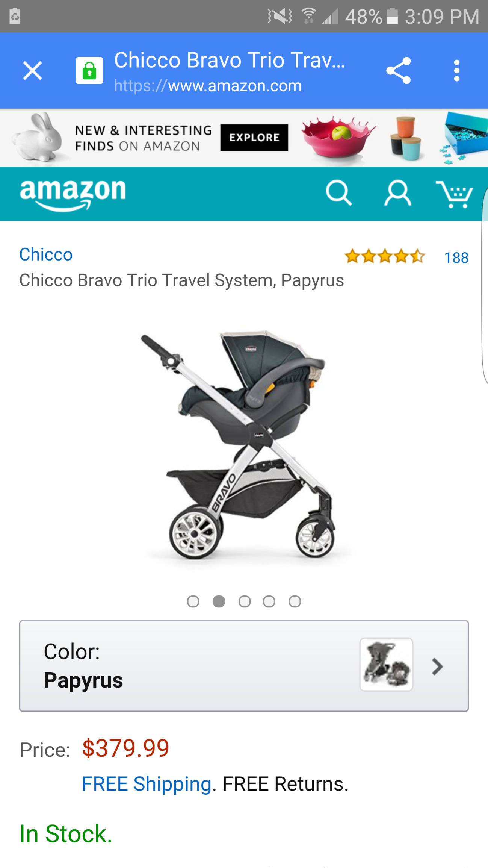Open the 188 reviews link
This screenshot has width=488, height=868.
point(456,258)
